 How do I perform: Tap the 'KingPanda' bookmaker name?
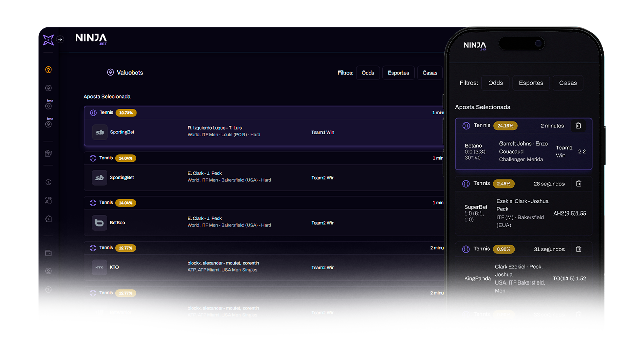click(477, 278)
